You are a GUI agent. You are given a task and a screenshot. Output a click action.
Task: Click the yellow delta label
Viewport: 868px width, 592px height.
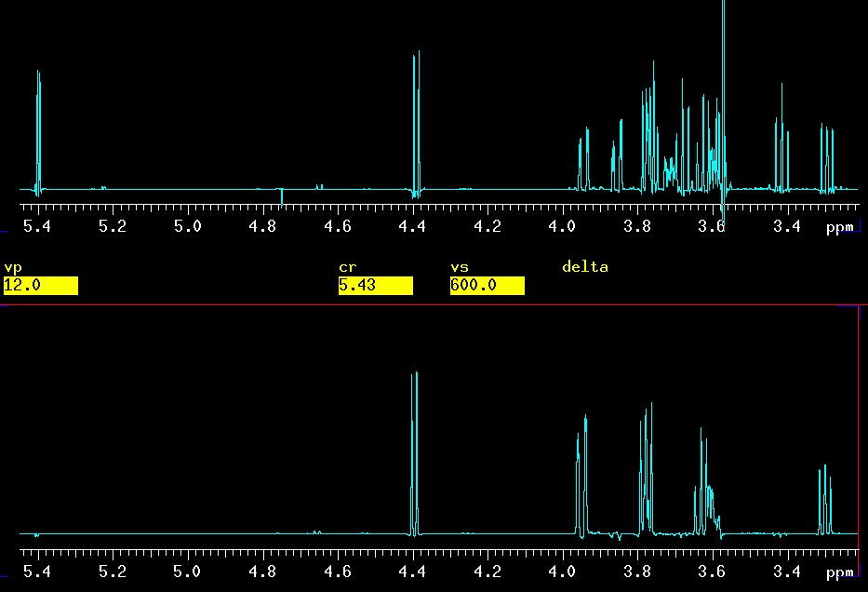(584, 267)
